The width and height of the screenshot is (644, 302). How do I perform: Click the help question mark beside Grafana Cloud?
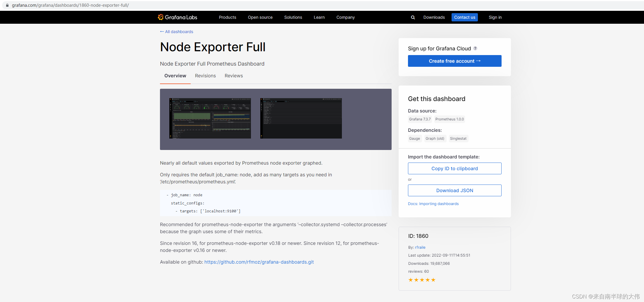click(x=475, y=48)
